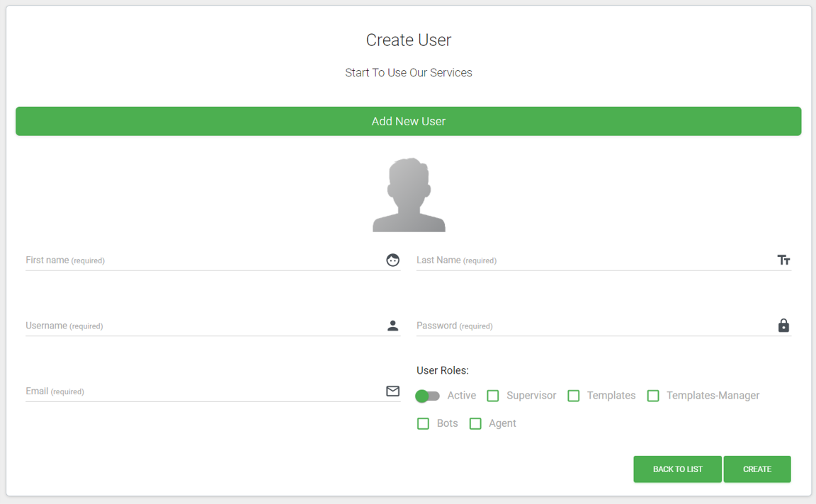The height and width of the screenshot is (504, 816).
Task: Tick the Templates-Manager checkbox
Action: (653, 396)
